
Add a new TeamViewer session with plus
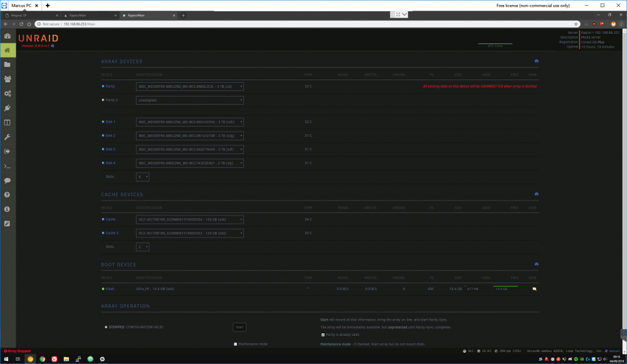point(48,6)
